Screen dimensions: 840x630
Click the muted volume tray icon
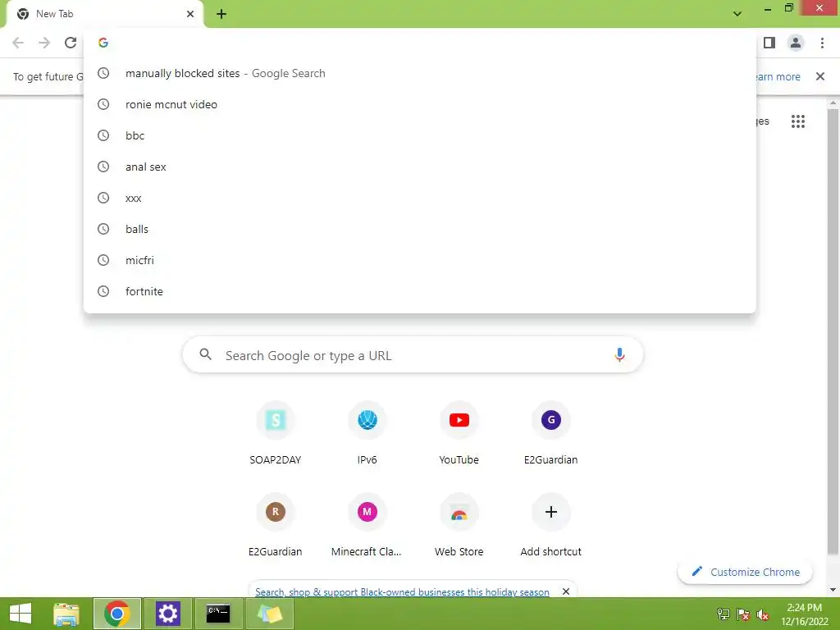click(763, 614)
